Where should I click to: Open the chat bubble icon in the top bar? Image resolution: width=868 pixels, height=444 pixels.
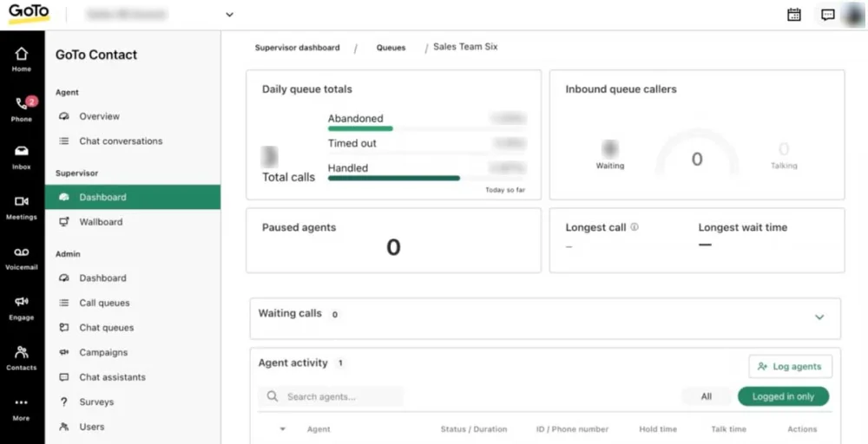[827, 15]
